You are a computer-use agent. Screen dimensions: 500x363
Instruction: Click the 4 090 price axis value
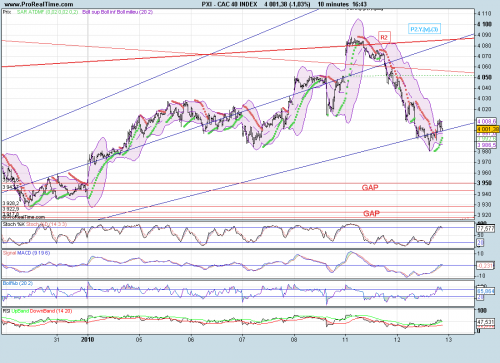click(x=484, y=35)
